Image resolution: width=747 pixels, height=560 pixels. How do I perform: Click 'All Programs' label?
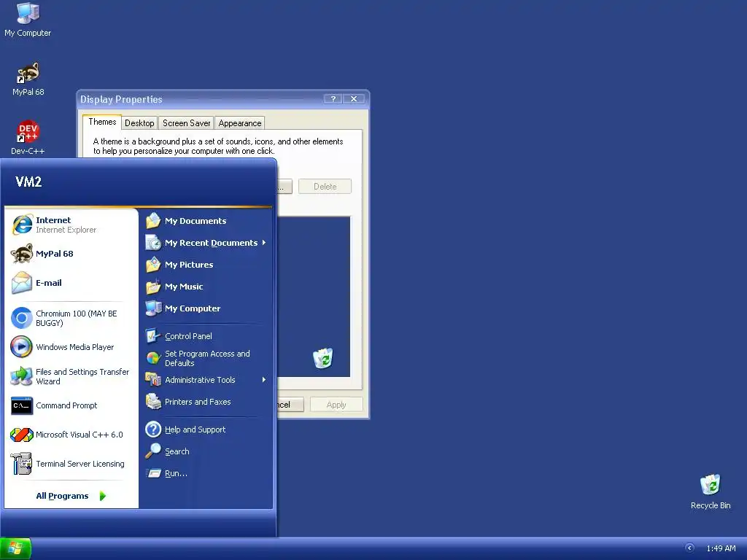click(62, 496)
